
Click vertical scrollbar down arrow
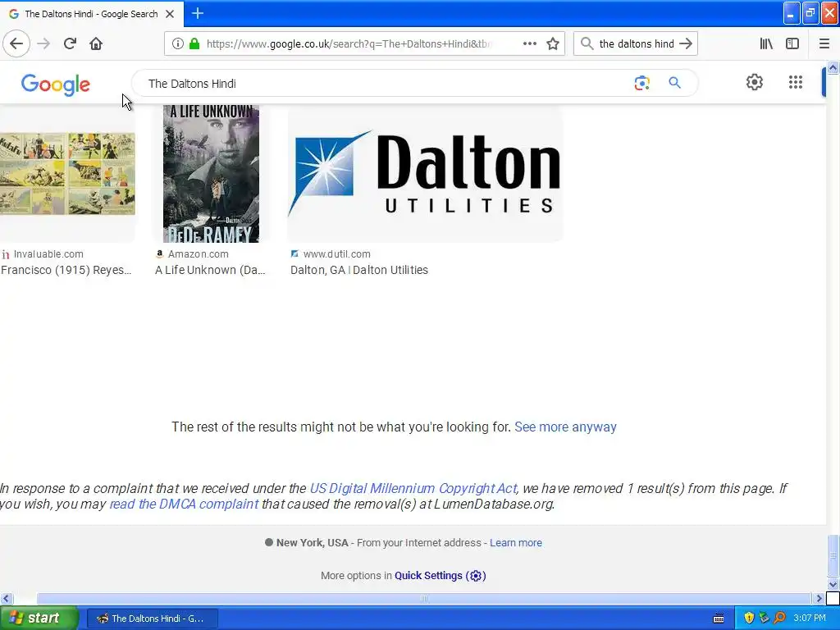tap(833, 584)
